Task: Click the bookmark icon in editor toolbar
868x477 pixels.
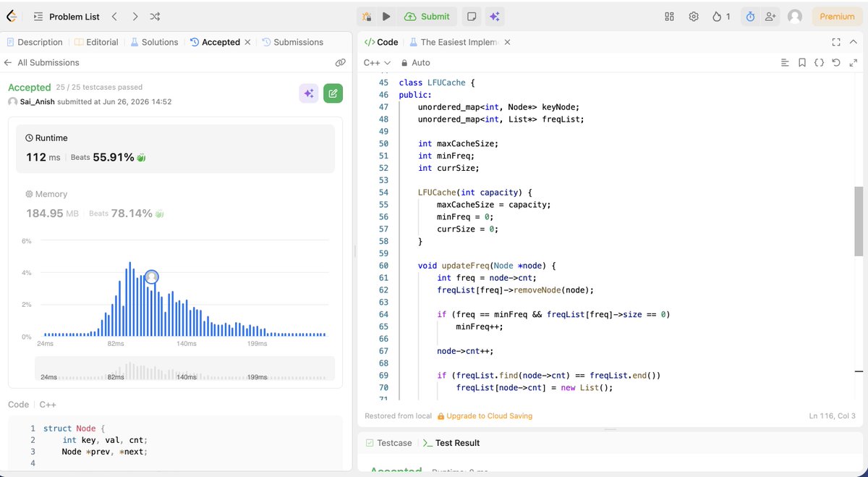Action: coord(802,63)
